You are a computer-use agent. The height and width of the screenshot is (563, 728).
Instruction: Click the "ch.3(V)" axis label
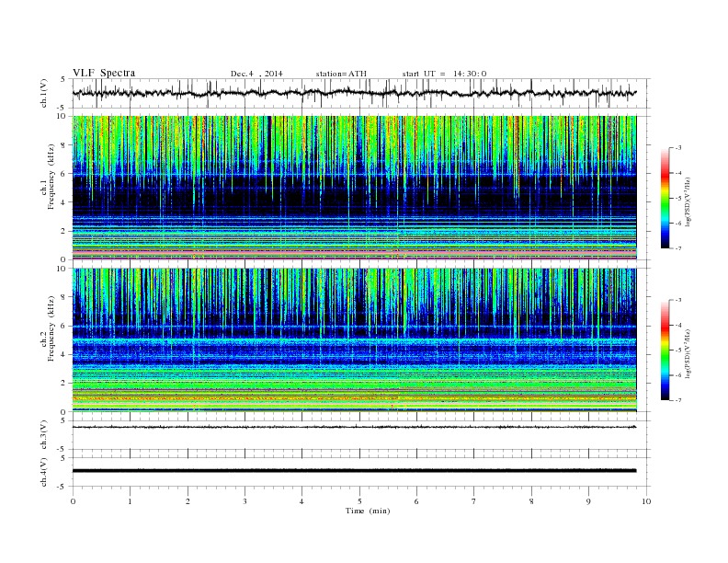tap(44, 435)
